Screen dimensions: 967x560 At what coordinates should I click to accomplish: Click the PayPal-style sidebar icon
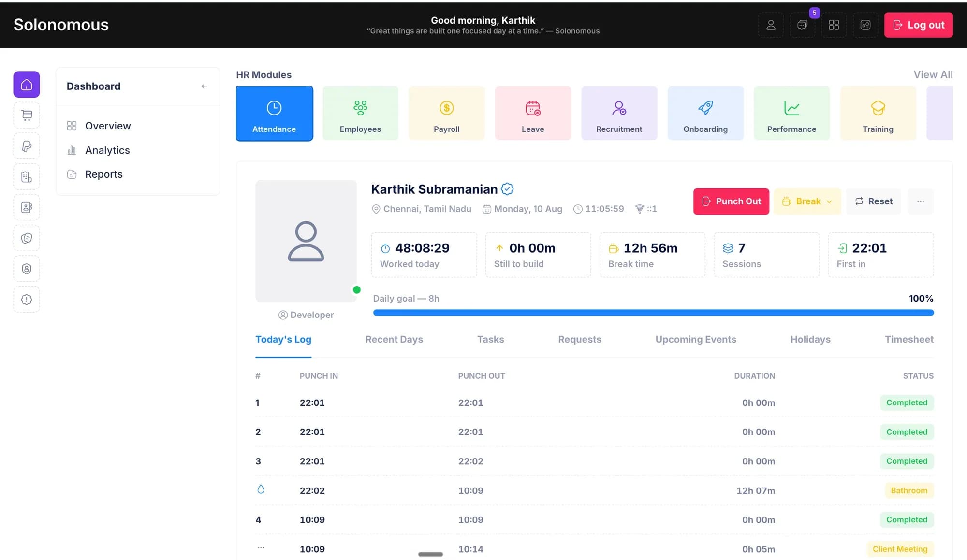click(x=27, y=146)
